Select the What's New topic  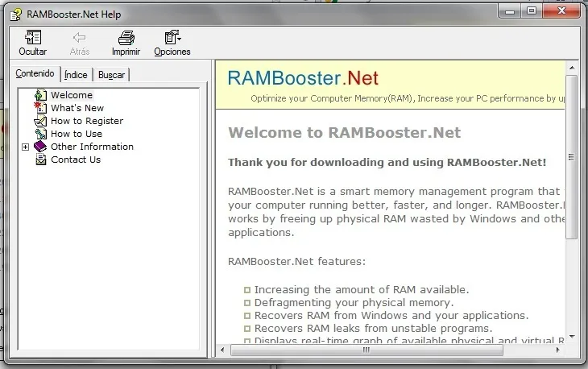point(77,108)
